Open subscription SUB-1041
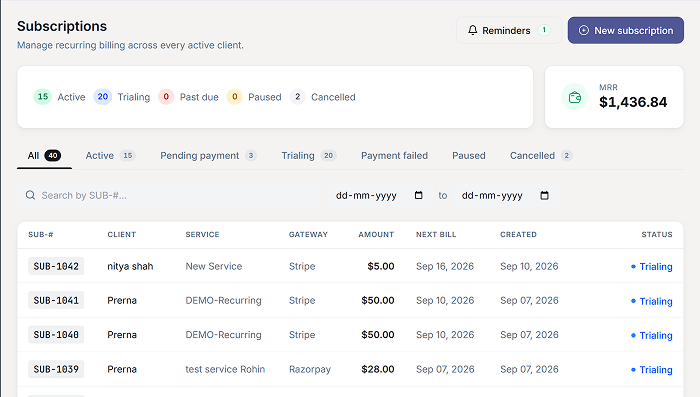 coord(56,301)
